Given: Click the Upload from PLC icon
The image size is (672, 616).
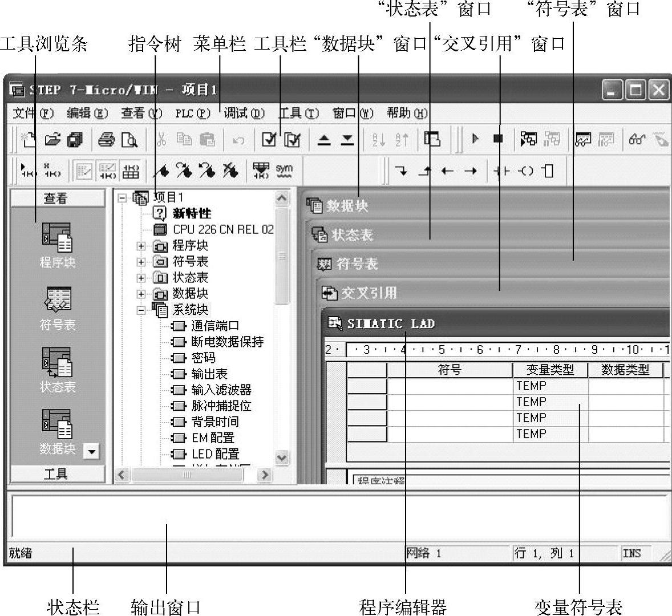Looking at the screenshot, I should (324, 140).
